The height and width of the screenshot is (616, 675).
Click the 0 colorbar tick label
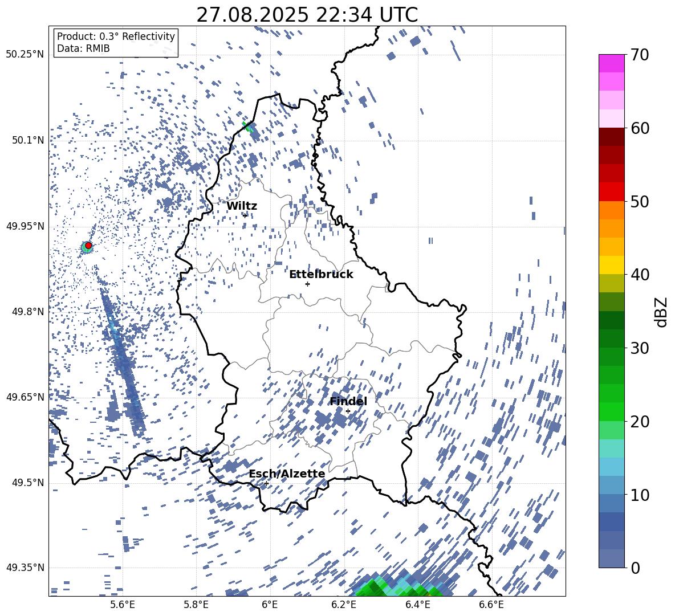[x=635, y=568]
